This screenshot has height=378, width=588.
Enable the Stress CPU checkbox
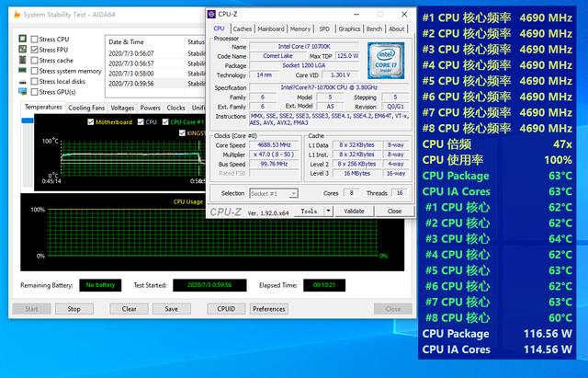pyautogui.click(x=35, y=39)
